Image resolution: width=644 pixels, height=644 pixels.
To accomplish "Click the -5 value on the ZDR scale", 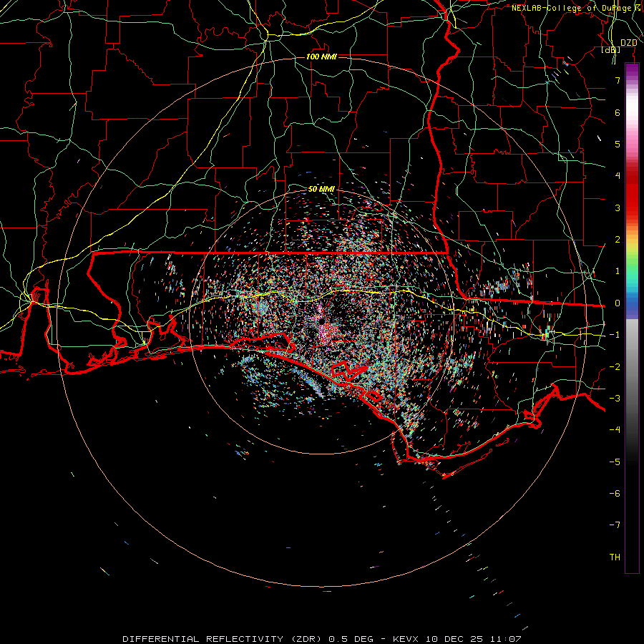I will coord(615,462).
